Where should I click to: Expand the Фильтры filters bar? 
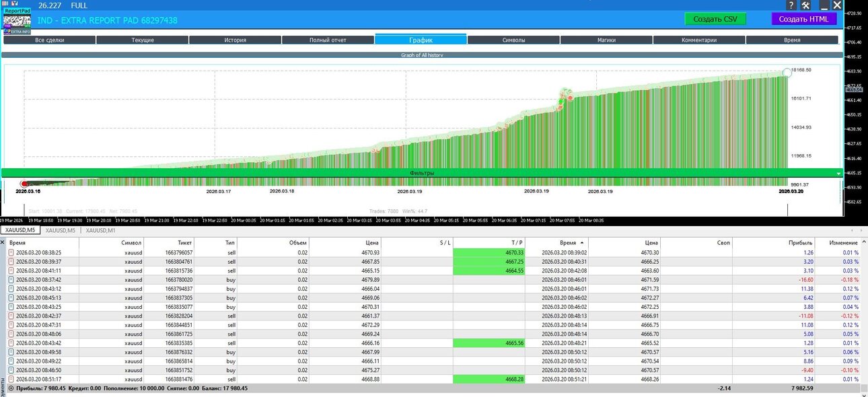[422, 173]
